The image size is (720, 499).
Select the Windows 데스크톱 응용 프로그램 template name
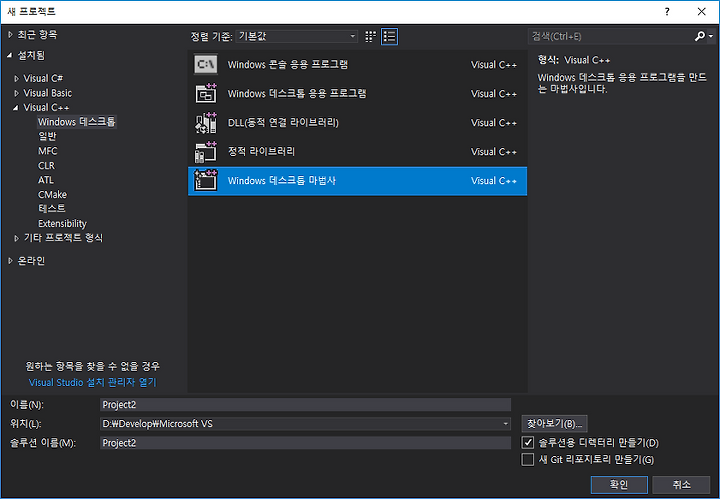coord(297,94)
